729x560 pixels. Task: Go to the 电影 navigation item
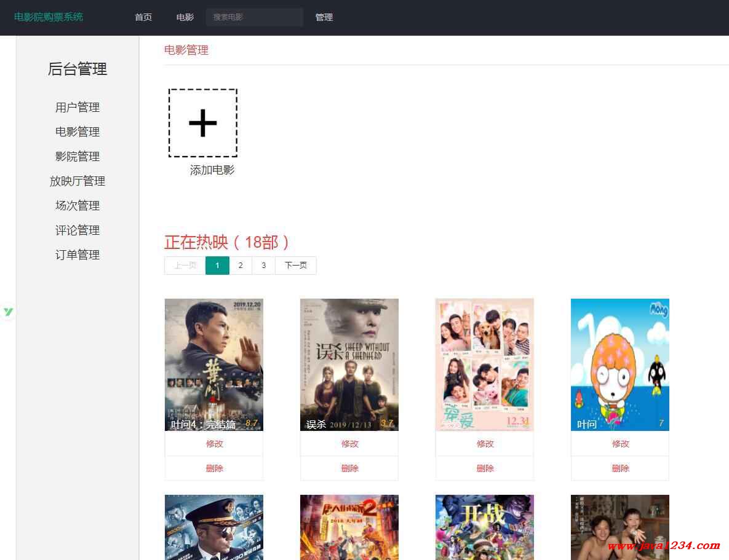[185, 17]
